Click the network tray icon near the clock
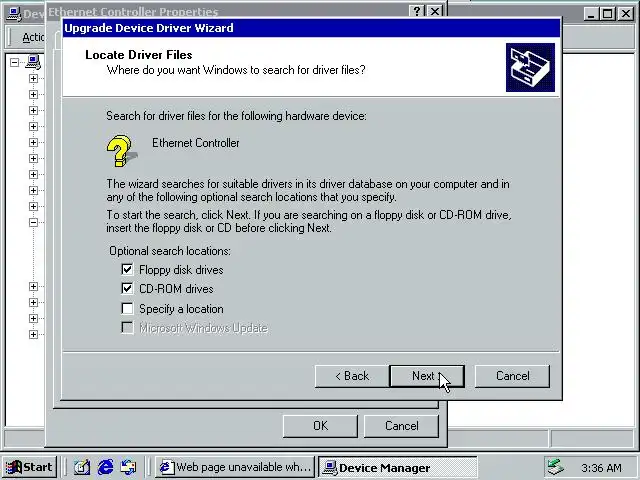Image resolution: width=640 pixels, height=480 pixels. pyautogui.click(x=555, y=467)
